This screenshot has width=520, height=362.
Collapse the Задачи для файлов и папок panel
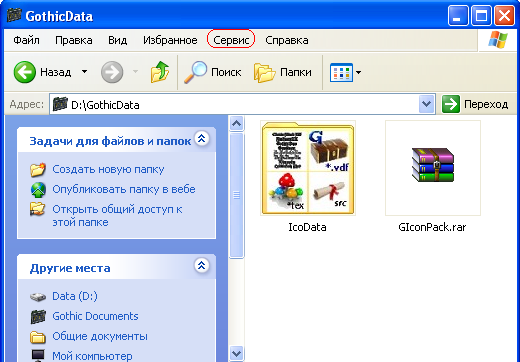pyautogui.click(x=201, y=138)
